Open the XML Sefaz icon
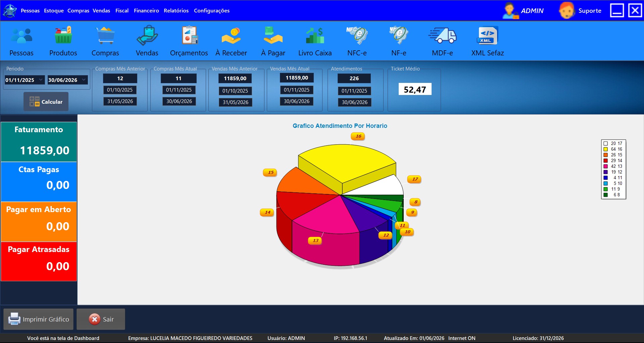 [x=488, y=35]
